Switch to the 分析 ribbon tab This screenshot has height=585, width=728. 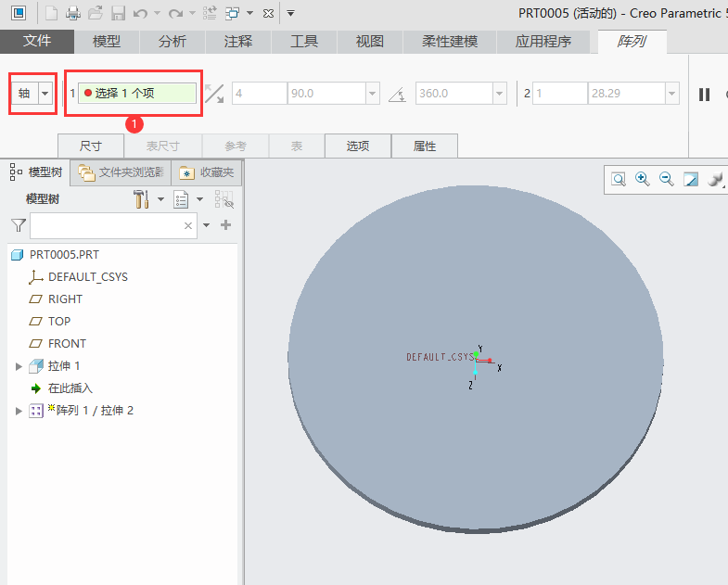[x=172, y=42]
